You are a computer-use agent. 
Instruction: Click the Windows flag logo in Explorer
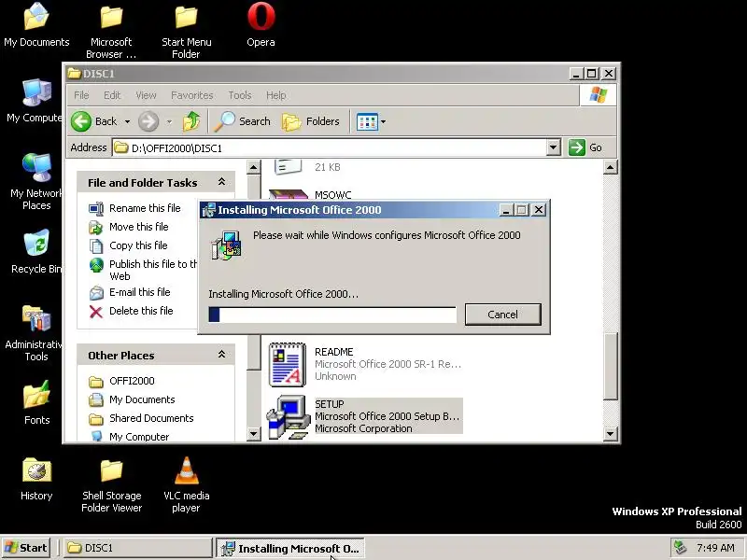598,95
